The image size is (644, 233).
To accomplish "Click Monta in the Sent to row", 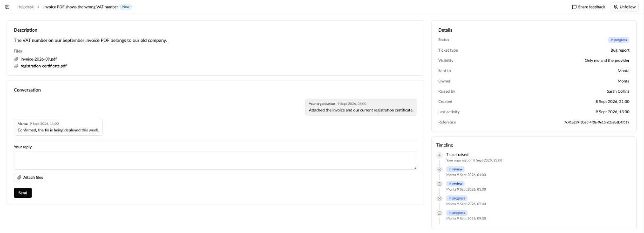I will [x=624, y=71].
